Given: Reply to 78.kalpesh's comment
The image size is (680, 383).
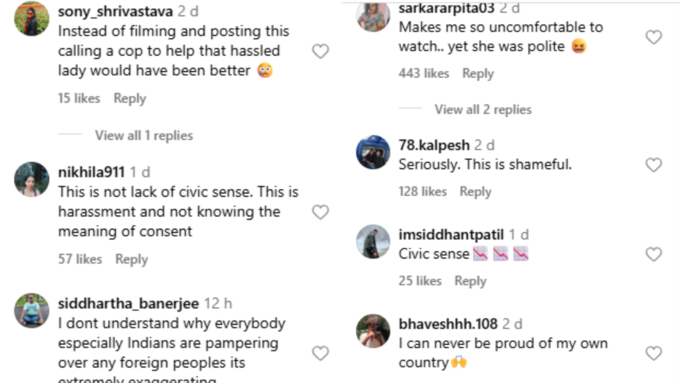Looking at the screenshot, I should click(x=475, y=192).
